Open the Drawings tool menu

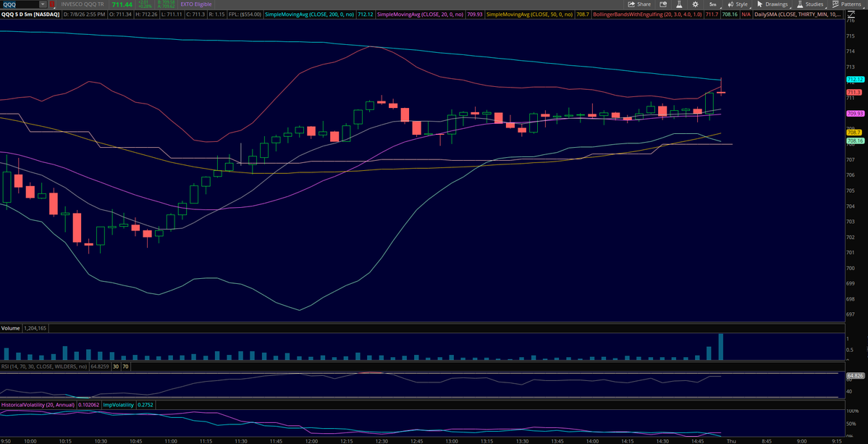coord(772,4)
